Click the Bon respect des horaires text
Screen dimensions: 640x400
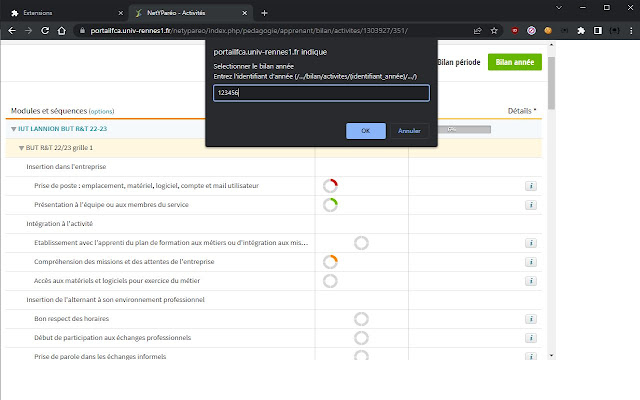[71, 319]
